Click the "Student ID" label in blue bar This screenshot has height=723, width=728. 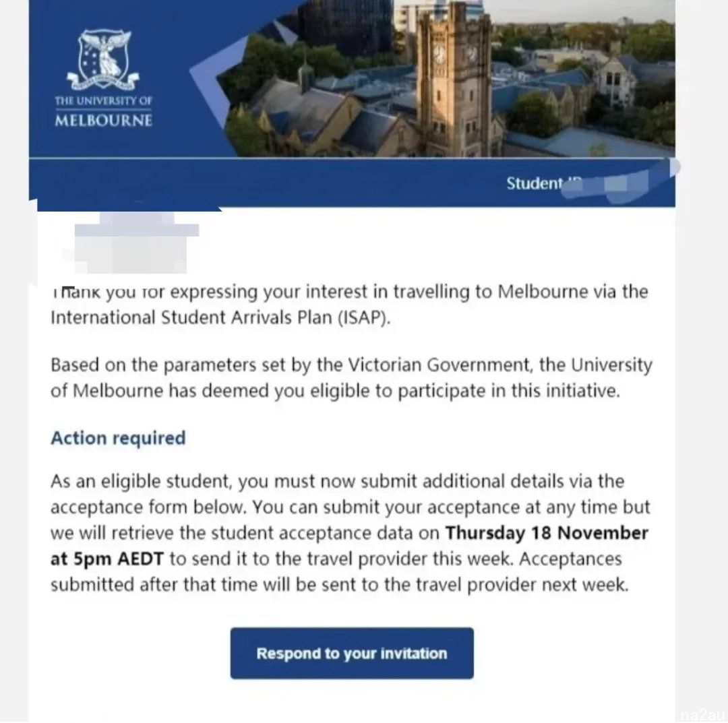click(x=544, y=183)
